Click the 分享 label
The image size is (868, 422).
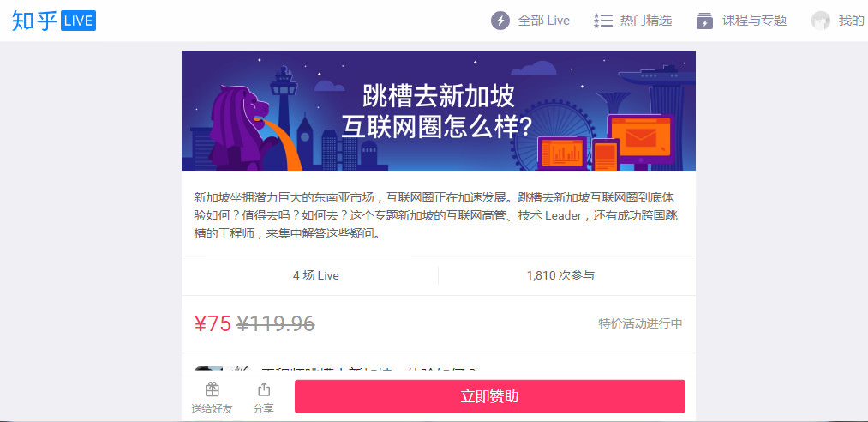(264, 409)
